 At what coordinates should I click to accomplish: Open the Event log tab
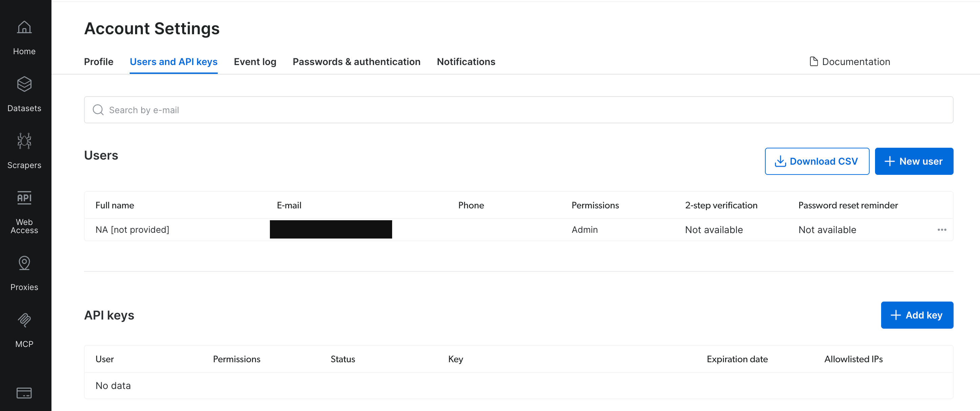255,62
